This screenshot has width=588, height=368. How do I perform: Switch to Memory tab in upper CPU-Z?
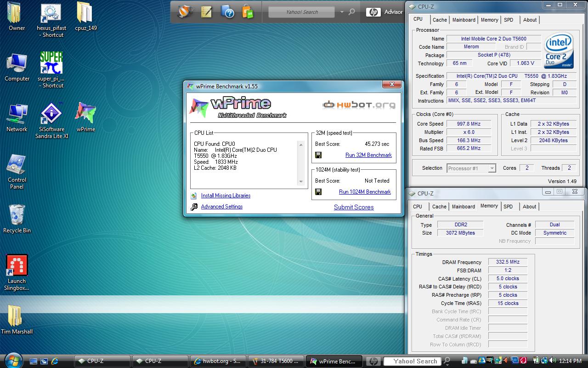tap(490, 20)
